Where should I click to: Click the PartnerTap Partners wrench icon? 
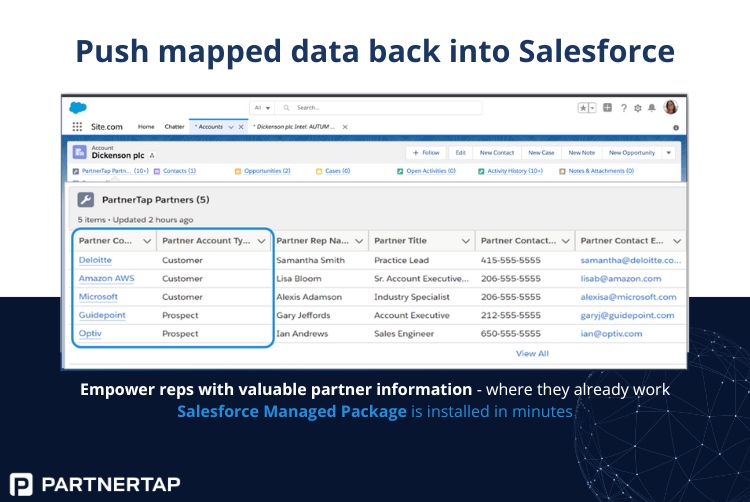coord(86,199)
